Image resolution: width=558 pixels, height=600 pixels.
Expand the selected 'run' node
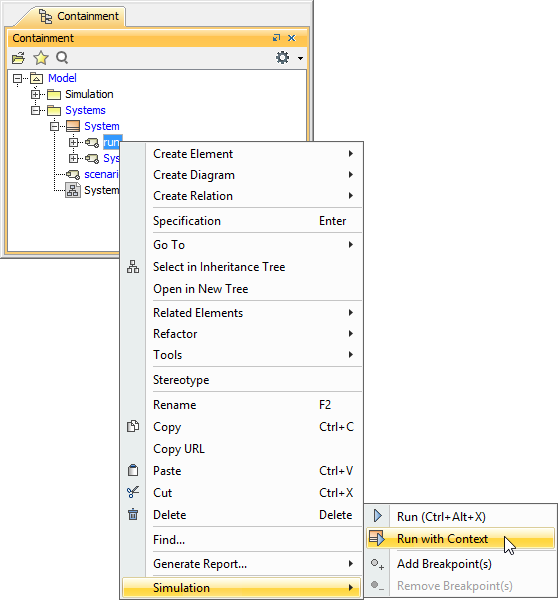(x=73, y=142)
